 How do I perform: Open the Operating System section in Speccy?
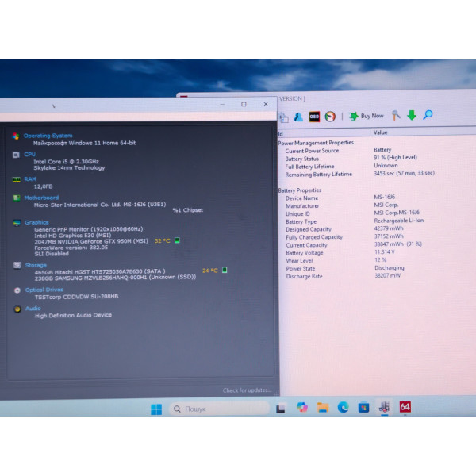coord(48,136)
